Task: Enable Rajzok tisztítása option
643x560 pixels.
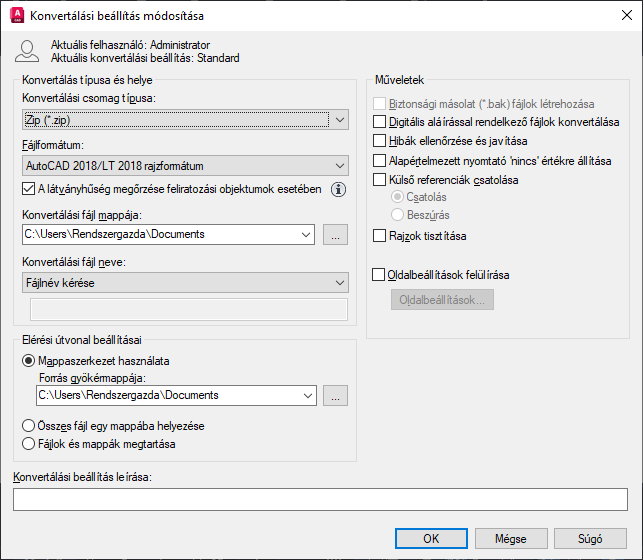Action: tap(379, 236)
